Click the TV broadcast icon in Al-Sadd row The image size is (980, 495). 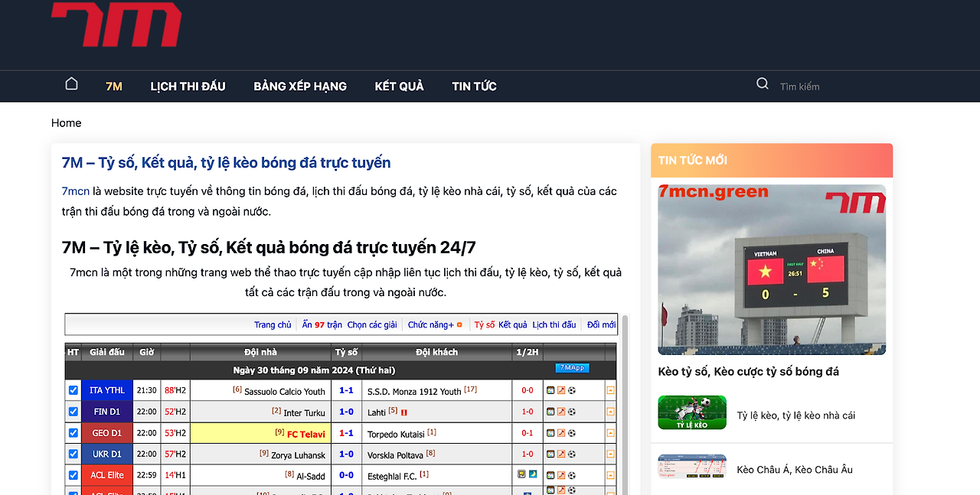(x=521, y=474)
